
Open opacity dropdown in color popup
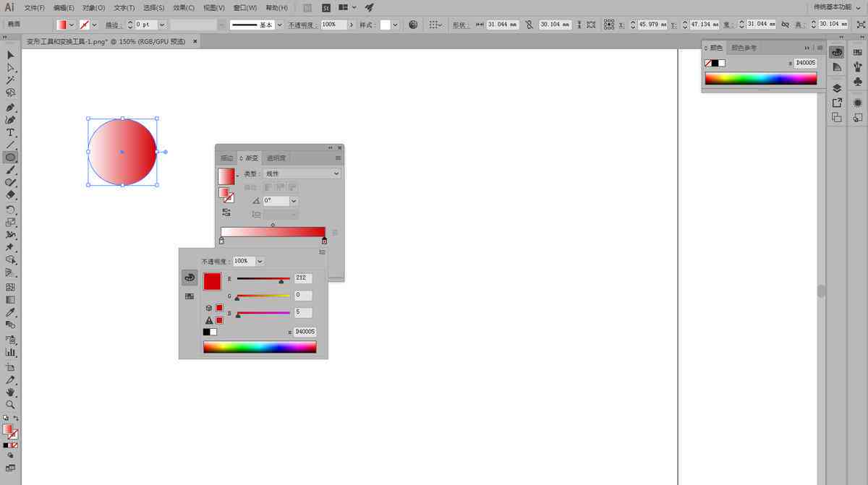click(x=260, y=261)
